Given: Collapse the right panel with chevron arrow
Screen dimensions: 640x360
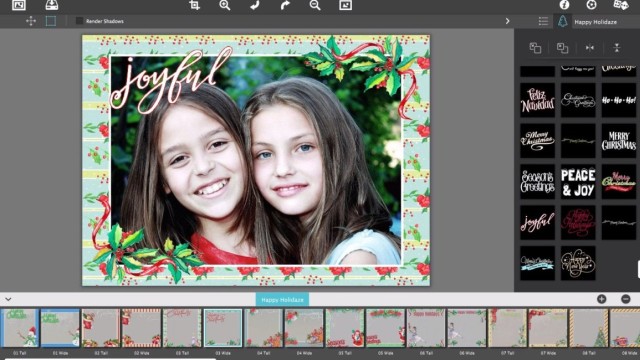Looking at the screenshot, I should (507, 21).
